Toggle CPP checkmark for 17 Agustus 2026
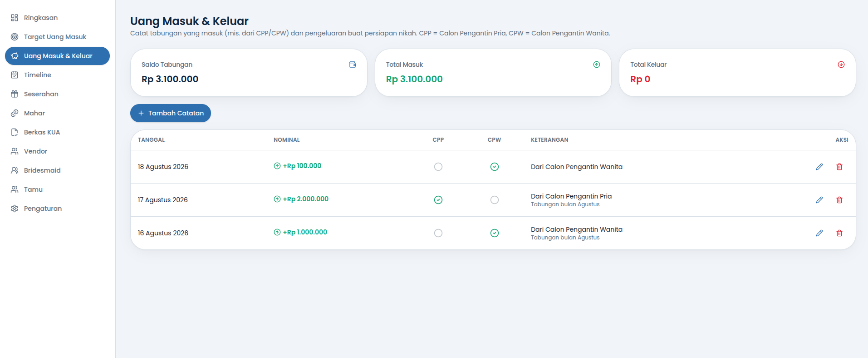 (438, 200)
